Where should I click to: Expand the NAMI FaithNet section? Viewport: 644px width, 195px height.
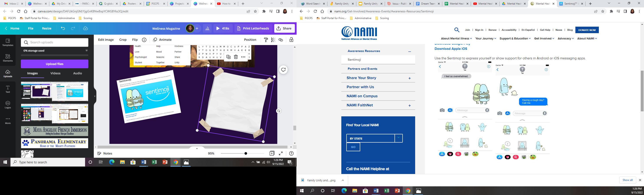pos(410,106)
